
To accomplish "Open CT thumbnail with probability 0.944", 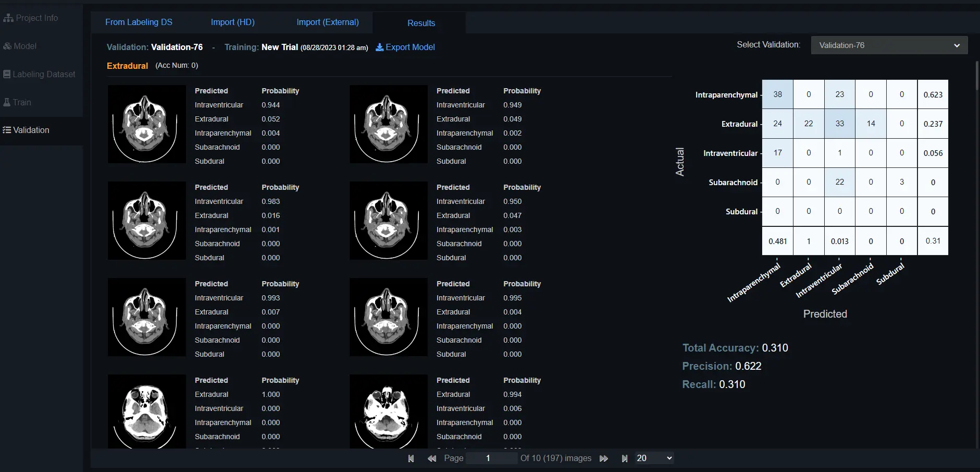I will pyautogui.click(x=147, y=124).
